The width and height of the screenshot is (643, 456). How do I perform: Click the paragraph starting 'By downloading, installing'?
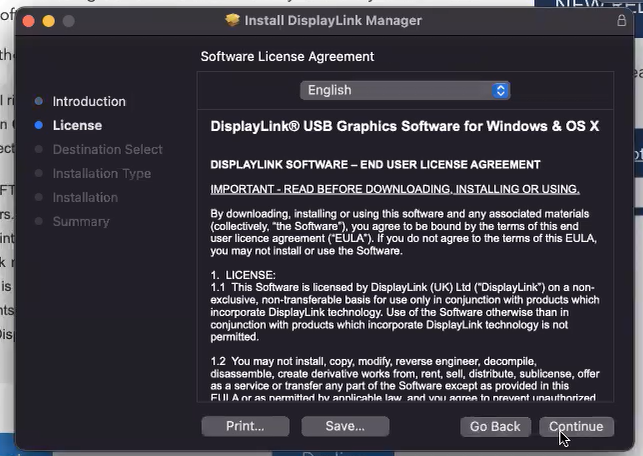pyautogui.click(x=404, y=232)
